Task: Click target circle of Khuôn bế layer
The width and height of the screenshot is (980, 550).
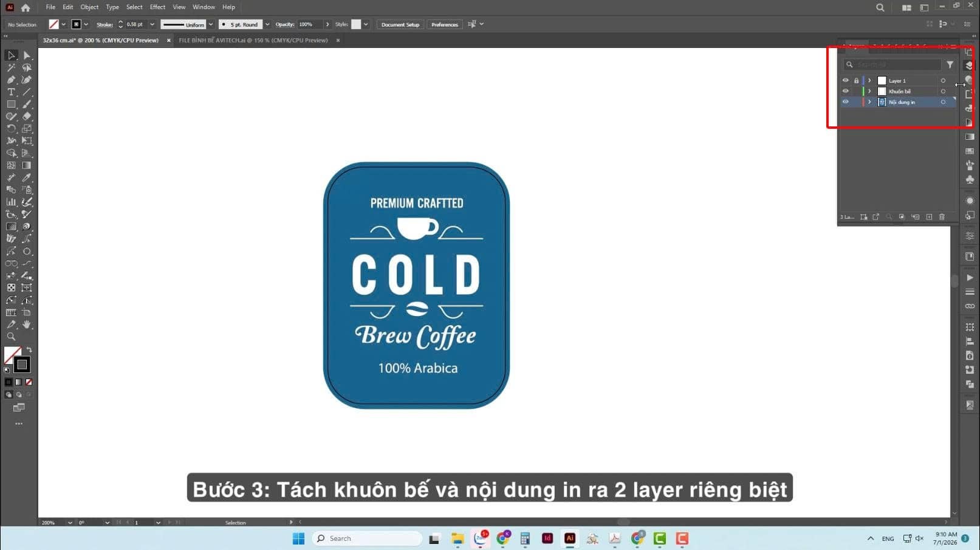Action: pyautogui.click(x=943, y=91)
